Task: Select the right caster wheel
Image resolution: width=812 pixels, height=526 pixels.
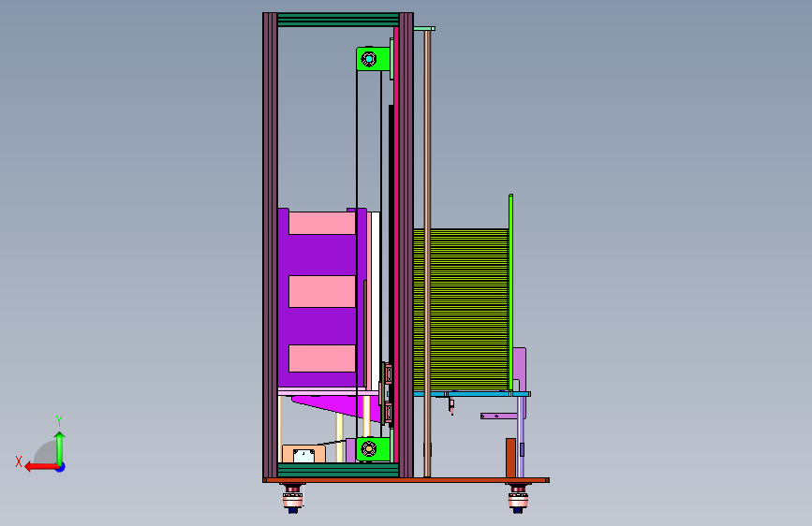Action: [x=518, y=498]
